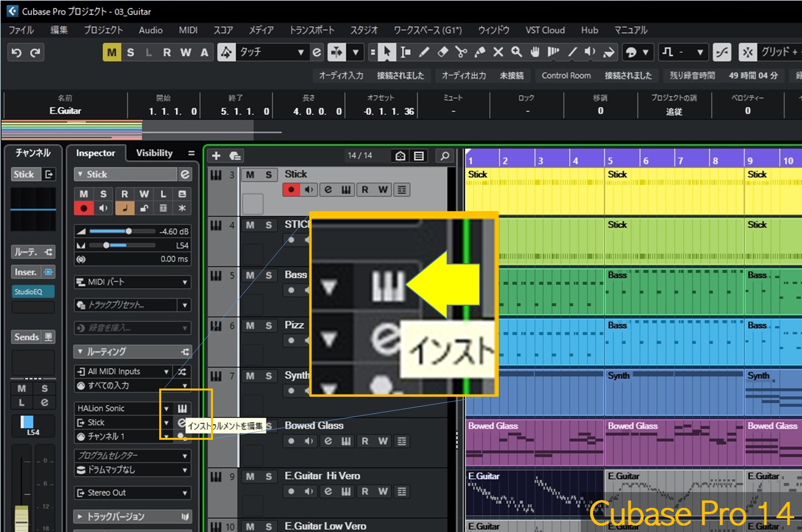Toggle musical timebase note button in Inspector
The image size is (802, 532).
125,208
